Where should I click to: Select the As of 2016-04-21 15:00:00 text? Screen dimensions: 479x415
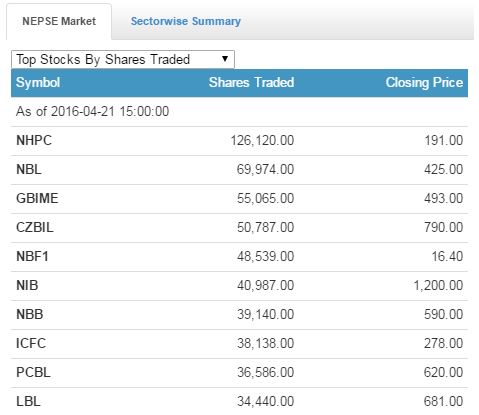[x=93, y=111]
